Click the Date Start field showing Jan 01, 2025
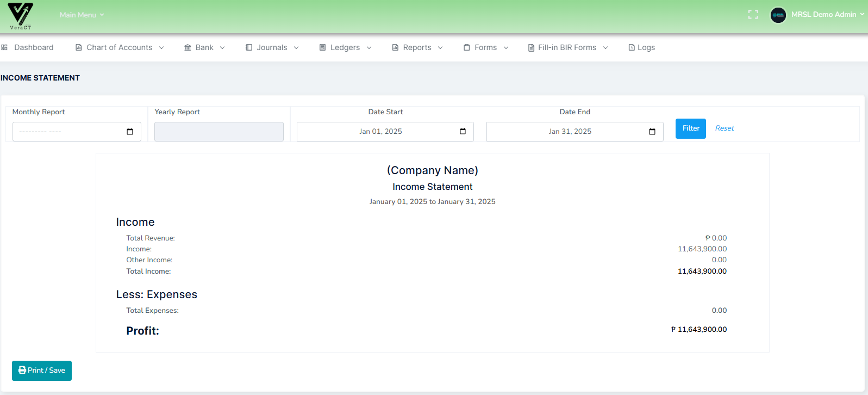Viewport: 868px width, 395px height. pos(385,131)
